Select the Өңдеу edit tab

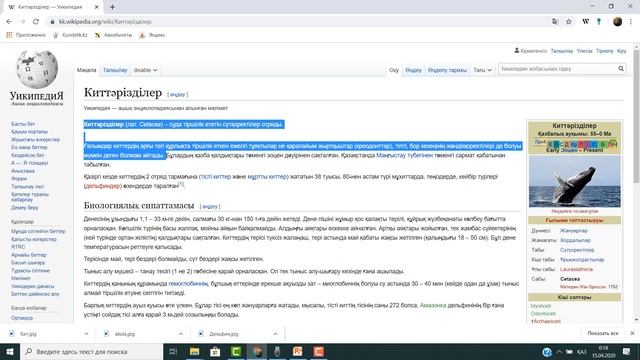(x=413, y=70)
